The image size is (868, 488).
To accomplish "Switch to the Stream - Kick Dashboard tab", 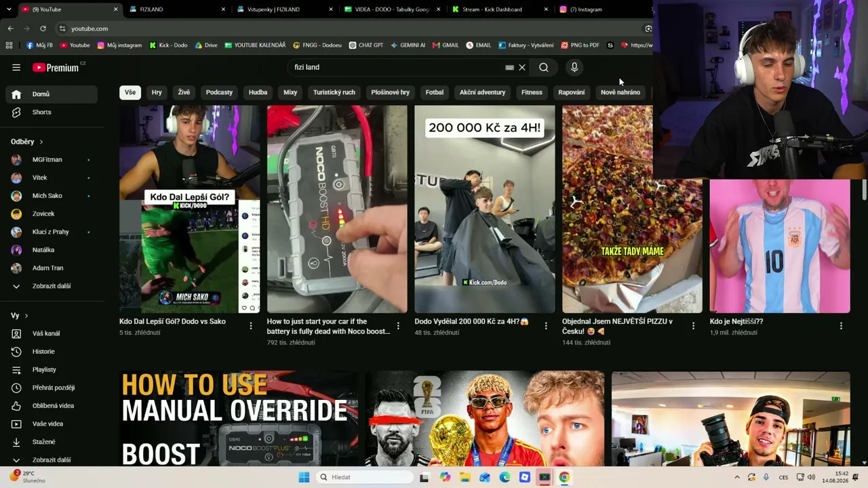I will click(x=499, y=9).
